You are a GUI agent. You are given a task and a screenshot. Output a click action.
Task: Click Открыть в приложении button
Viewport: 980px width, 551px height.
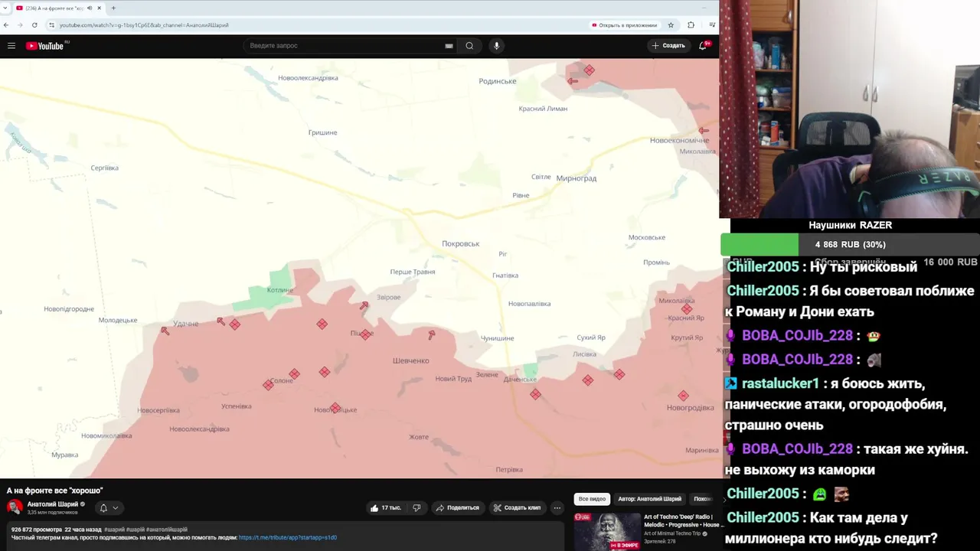click(624, 25)
